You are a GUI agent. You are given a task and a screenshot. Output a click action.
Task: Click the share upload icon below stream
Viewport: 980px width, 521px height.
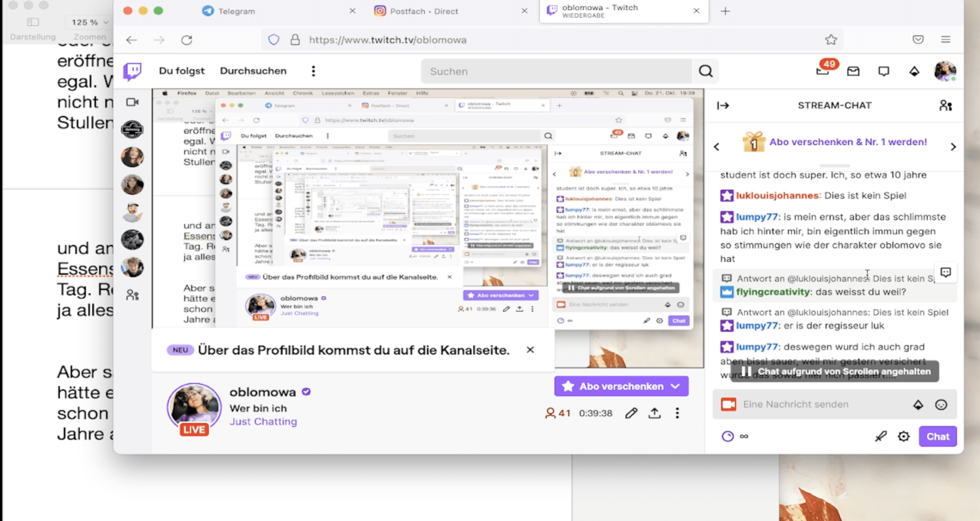[654, 413]
